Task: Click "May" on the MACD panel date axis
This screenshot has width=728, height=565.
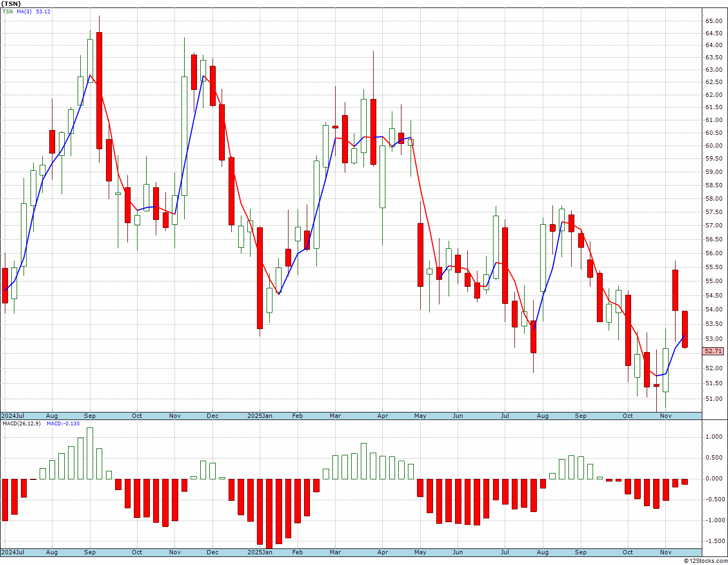Action: (x=420, y=552)
